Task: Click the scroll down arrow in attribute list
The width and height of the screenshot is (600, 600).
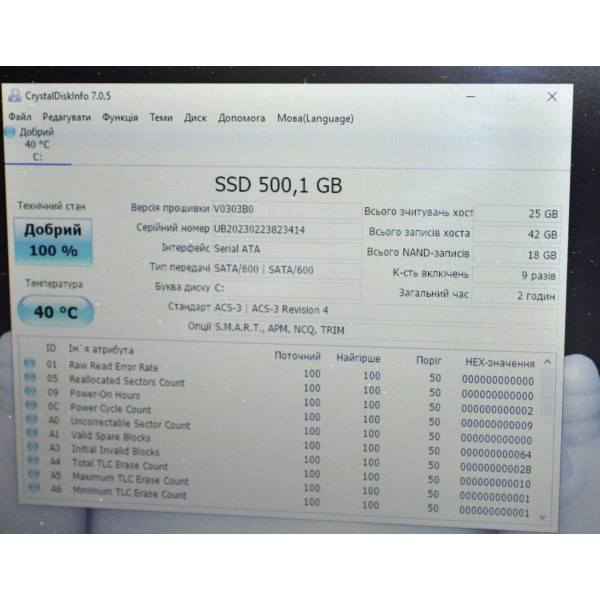Action: (542, 517)
